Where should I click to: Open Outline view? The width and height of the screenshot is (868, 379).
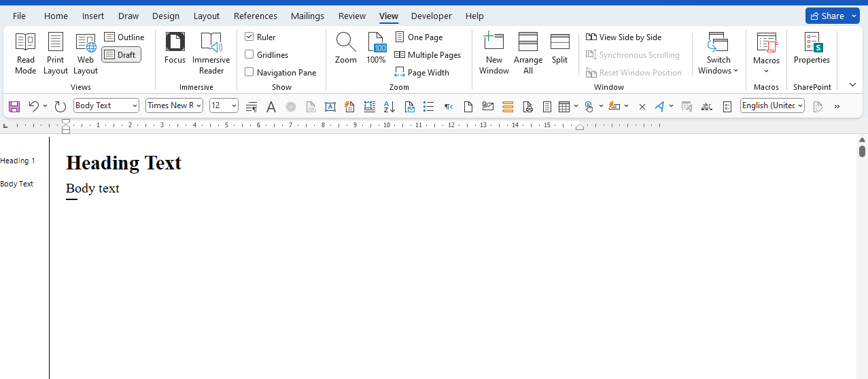124,37
